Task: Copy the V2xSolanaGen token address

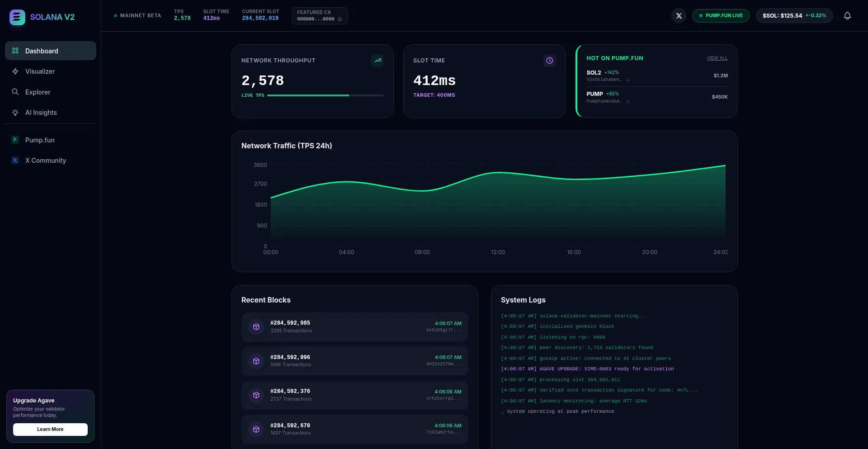Action: pyautogui.click(x=629, y=80)
